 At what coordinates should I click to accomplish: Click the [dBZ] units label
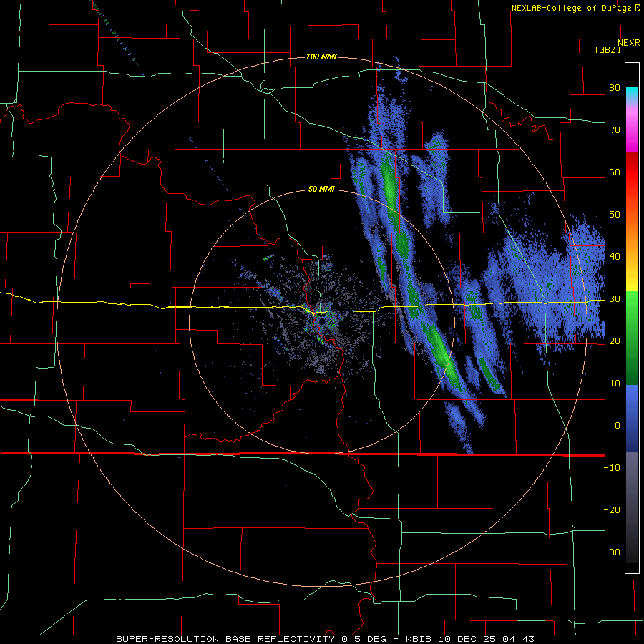click(608, 50)
